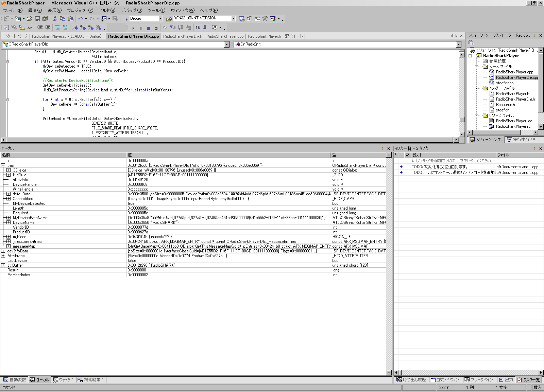
Task: Collapse the 'this' node in Locals
Action: 3,165
